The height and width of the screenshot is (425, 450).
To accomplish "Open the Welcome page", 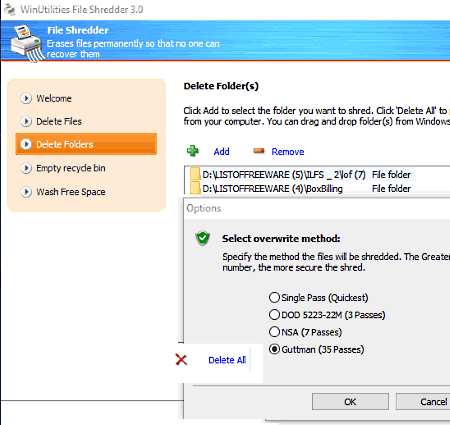I will pyautogui.click(x=54, y=99).
